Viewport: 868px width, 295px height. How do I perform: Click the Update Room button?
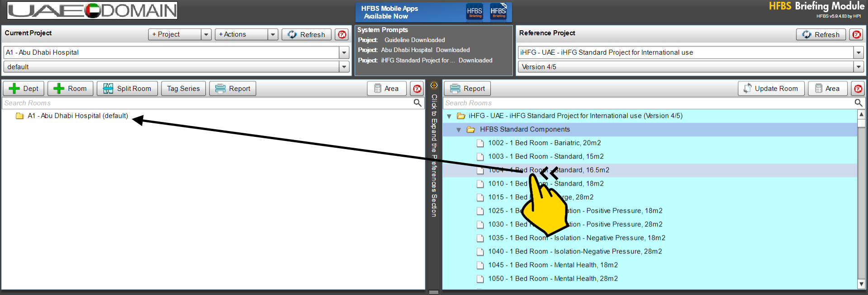tap(771, 89)
